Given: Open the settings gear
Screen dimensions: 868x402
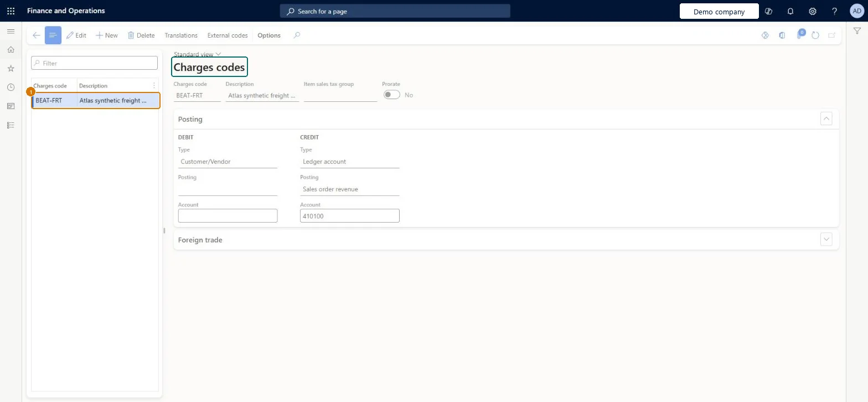Looking at the screenshot, I should pyautogui.click(x=813, y=11).
